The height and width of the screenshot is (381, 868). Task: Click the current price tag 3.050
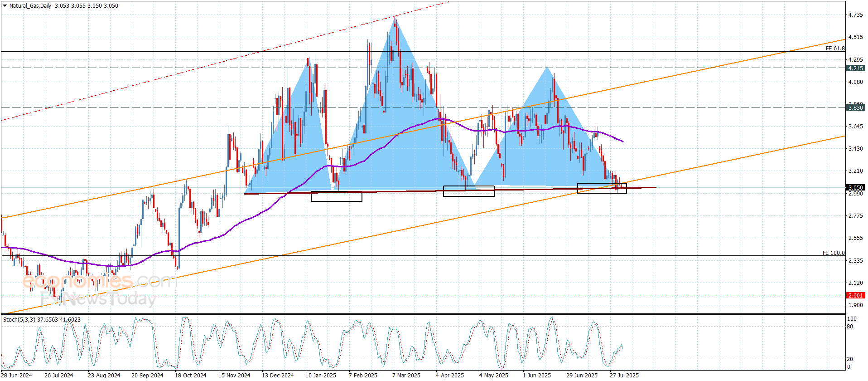coord(856,187)
